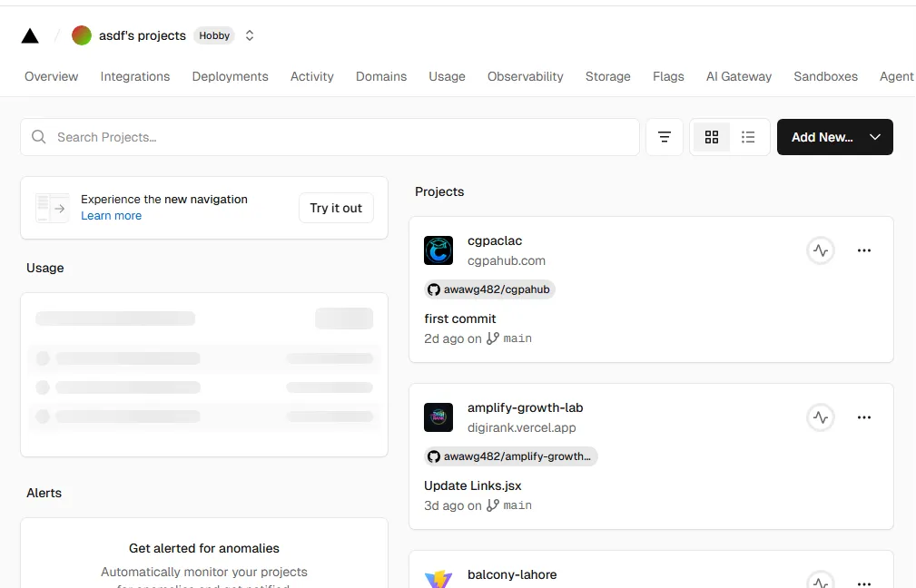Image resolution: width=916 pixels, height=588 pixels.
Task: Click the 3d ago timestamp on amplify-growth-lab
Action: click(x=444, y=505)
